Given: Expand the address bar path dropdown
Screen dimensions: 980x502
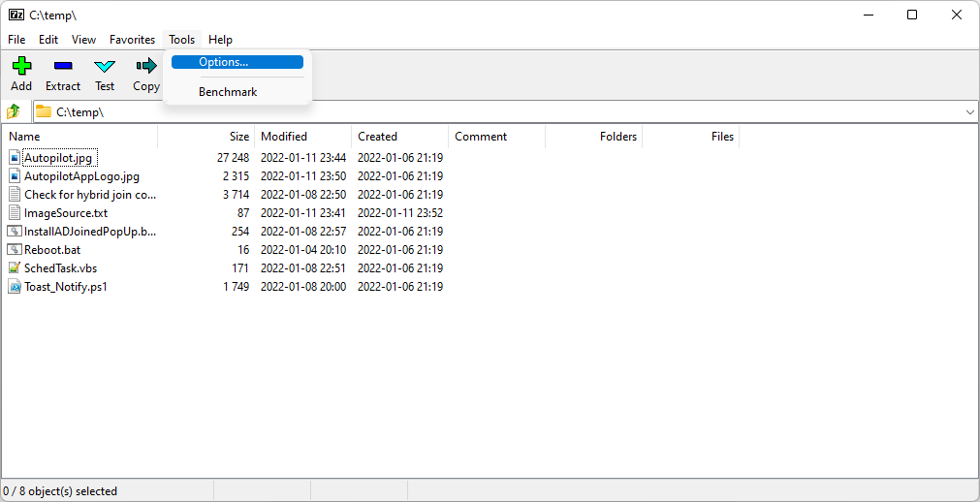Looking at the screenshot, I should click(970, 112).
